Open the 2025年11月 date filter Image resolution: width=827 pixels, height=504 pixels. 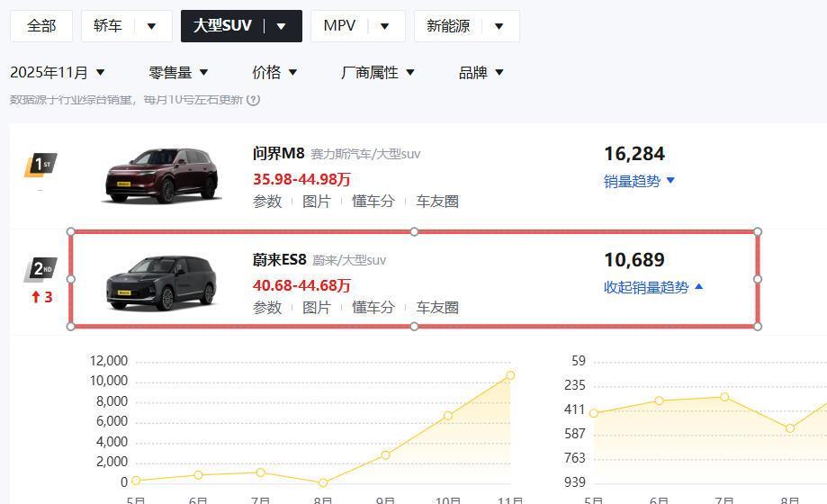[x=58, y=72]
